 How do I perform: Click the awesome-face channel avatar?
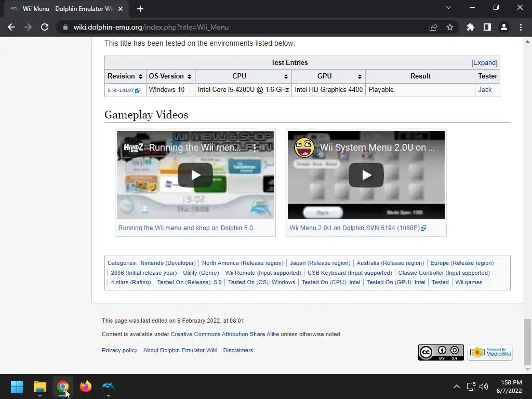pyautogui.click(x=304, y=148)
